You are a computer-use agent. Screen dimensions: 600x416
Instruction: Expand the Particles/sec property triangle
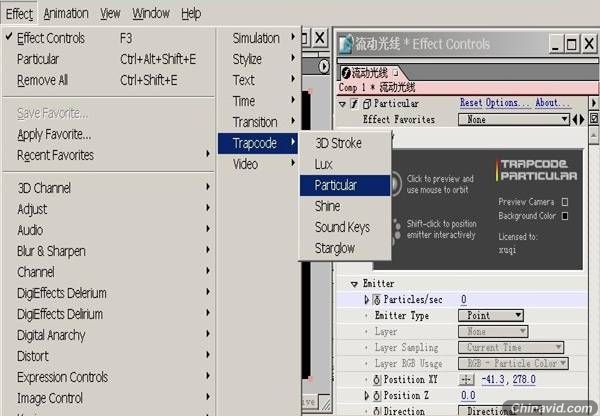(367, 300)
